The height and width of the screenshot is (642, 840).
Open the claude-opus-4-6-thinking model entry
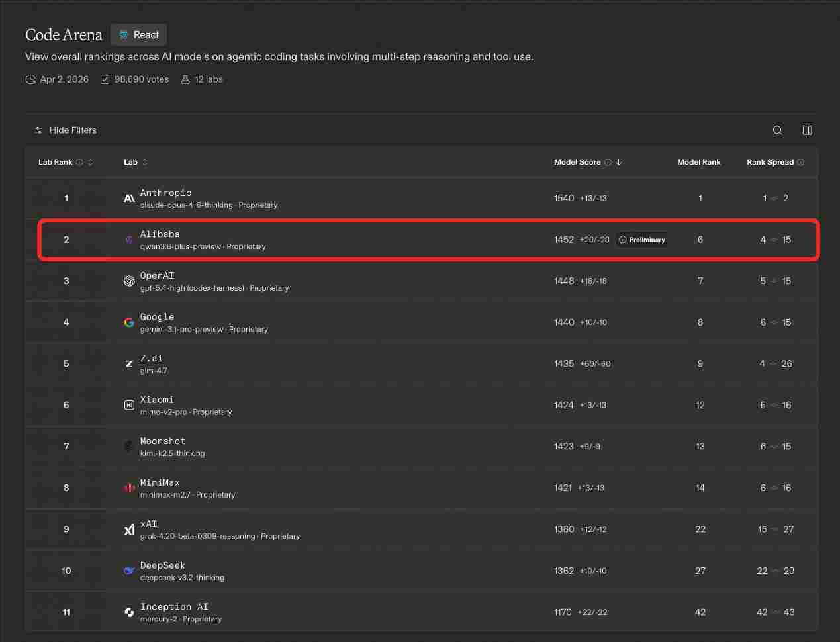coord(186,205)
